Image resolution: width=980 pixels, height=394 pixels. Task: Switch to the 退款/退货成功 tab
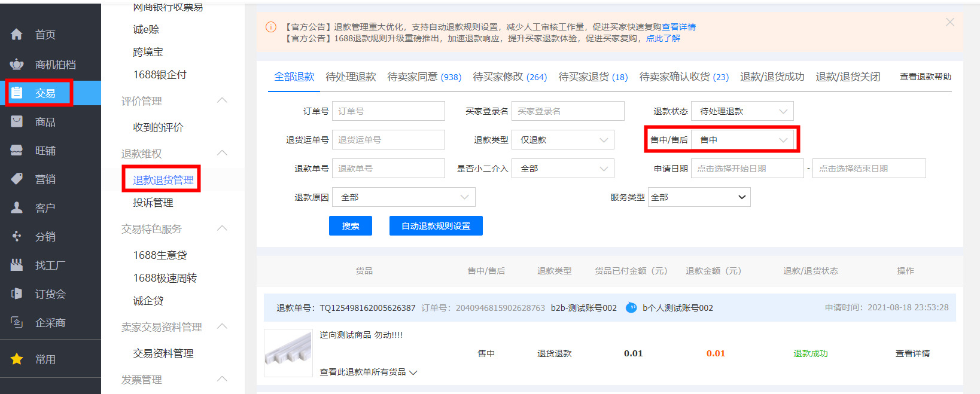coord(772,77)
